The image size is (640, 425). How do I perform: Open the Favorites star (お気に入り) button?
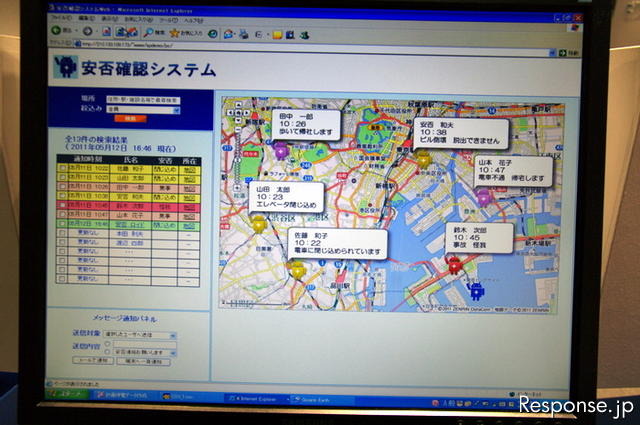click(x=186, y=33)
